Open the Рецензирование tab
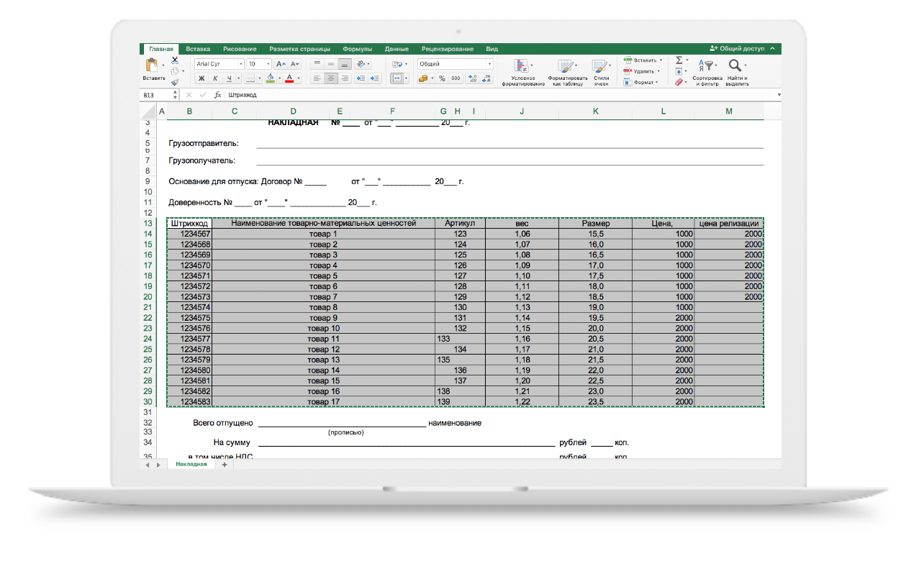 click(x=448, y=49)
